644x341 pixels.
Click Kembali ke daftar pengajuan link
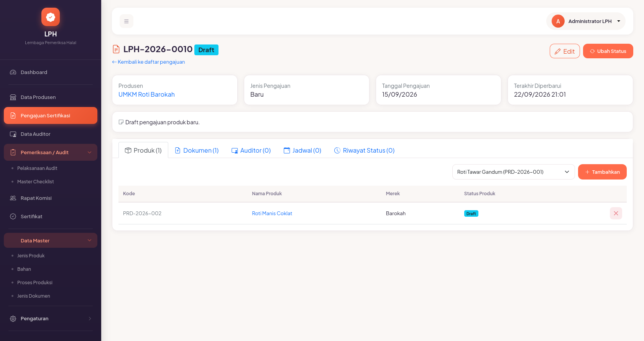pyautogui.click(x=148, y=62)
